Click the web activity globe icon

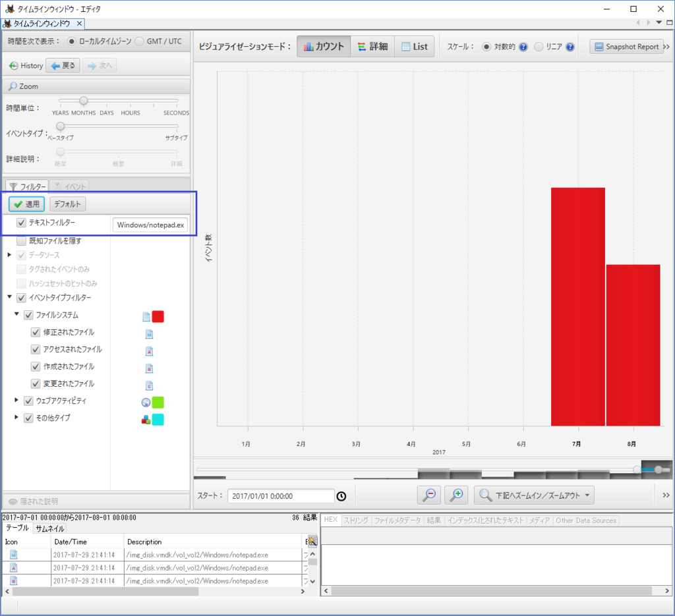tap(146, 402)
